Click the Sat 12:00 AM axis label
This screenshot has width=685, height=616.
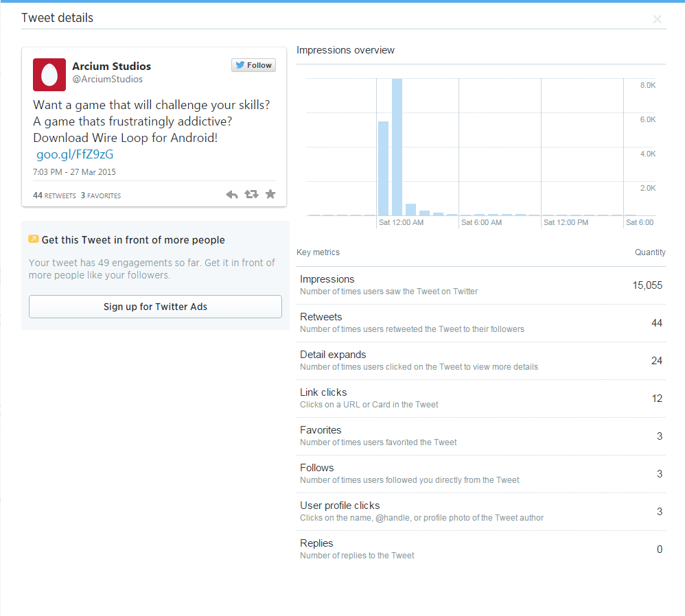[401, 222]
